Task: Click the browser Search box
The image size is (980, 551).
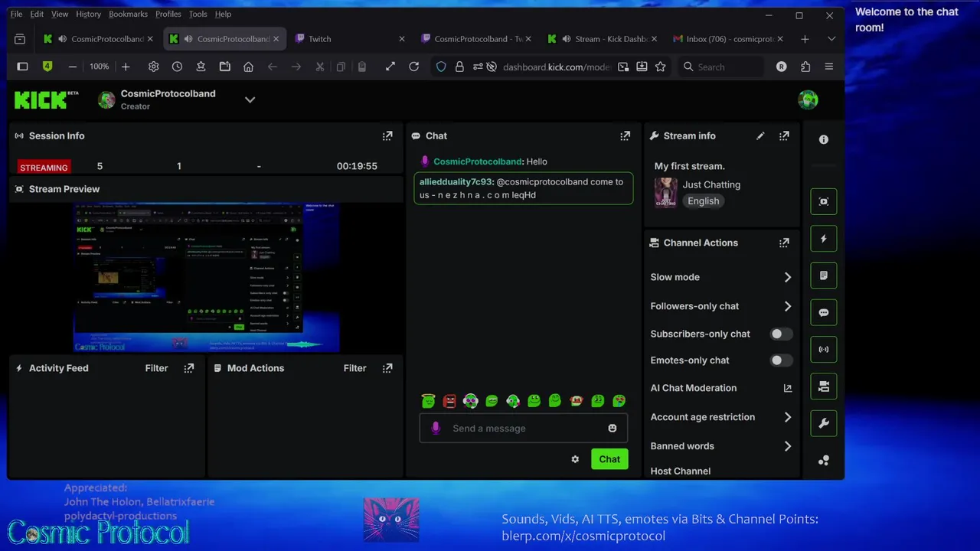Action: click(720, 67)
